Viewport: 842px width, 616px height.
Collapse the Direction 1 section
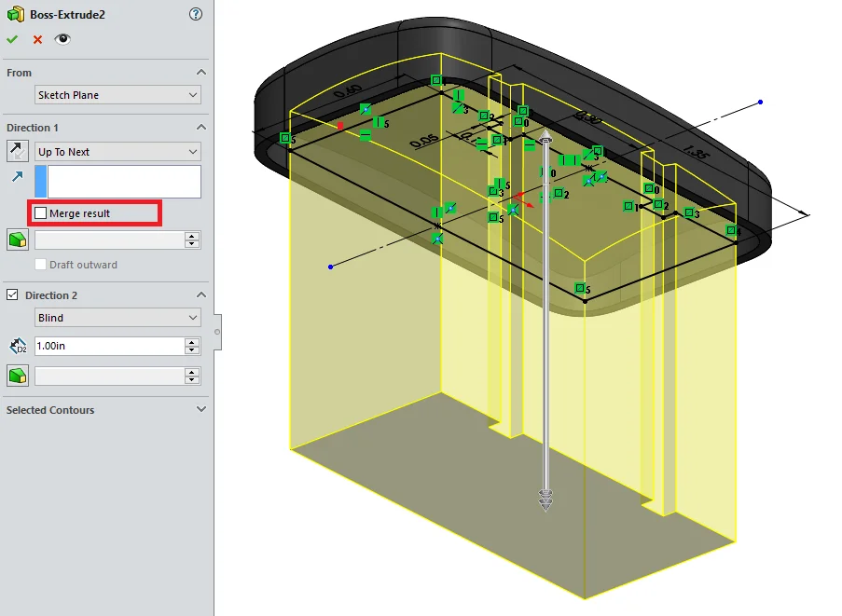tap(200, 128)
